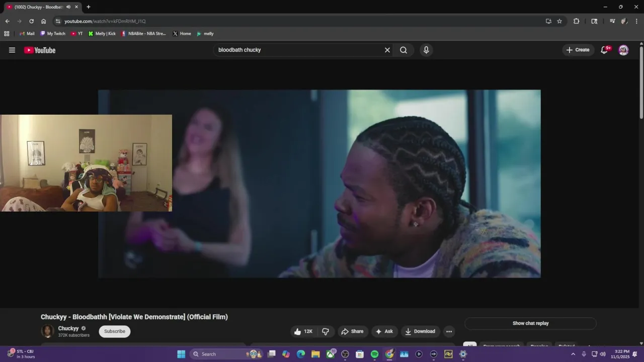Open Windows Start menu
Image resolution: width=644 pixels, height=362 pixels.
pos(181,354)
